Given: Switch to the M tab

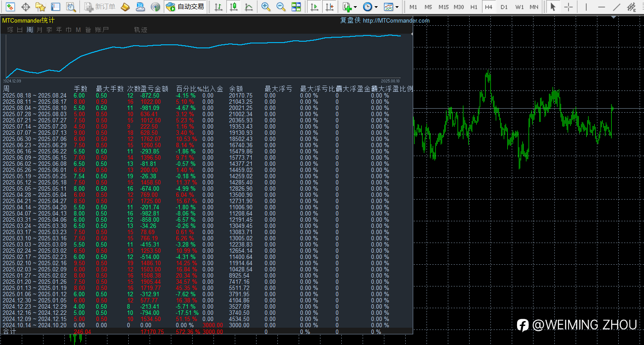Looking at the screenshot, I should tap(78, 30).
